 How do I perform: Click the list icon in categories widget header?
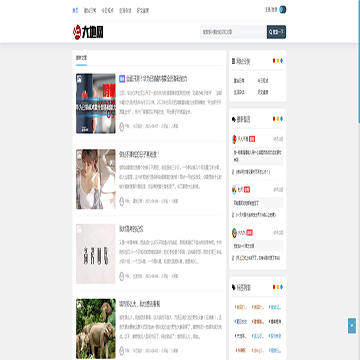pyautogui.click(x=233, y=61)
